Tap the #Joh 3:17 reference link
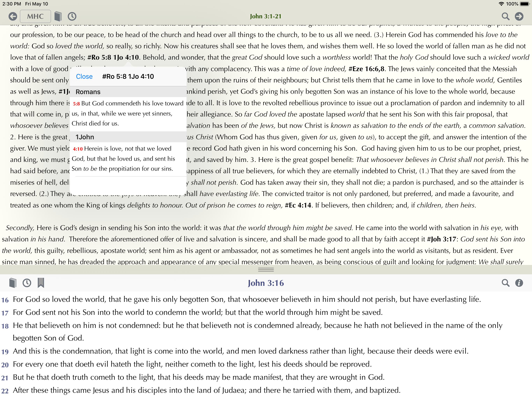532x399 pixels. pos(441,239)
